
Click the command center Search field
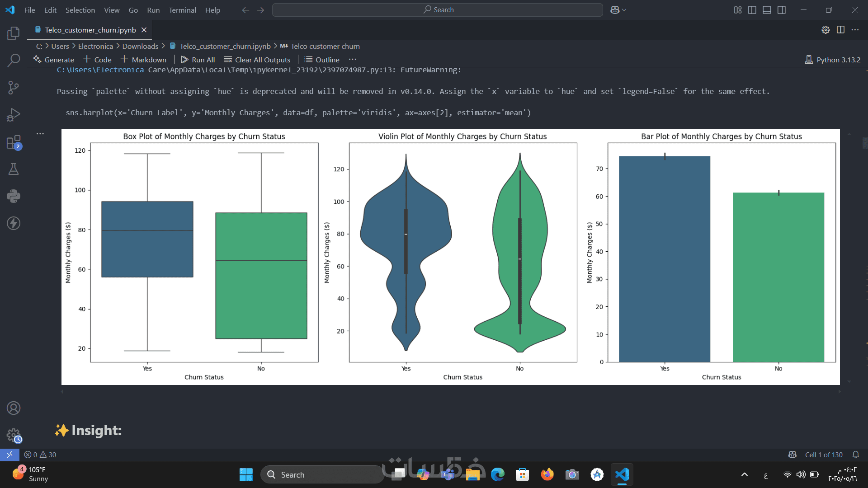click(437, 10)
